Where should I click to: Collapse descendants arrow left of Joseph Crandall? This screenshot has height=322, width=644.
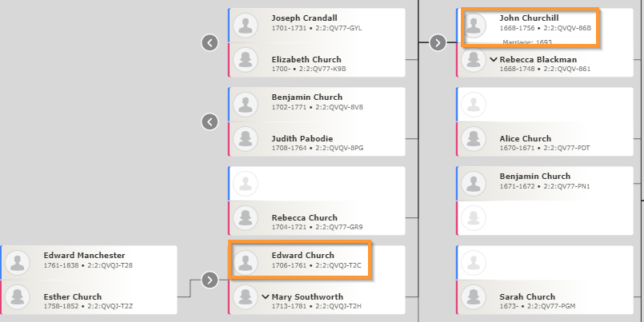[x=210, y=42]
